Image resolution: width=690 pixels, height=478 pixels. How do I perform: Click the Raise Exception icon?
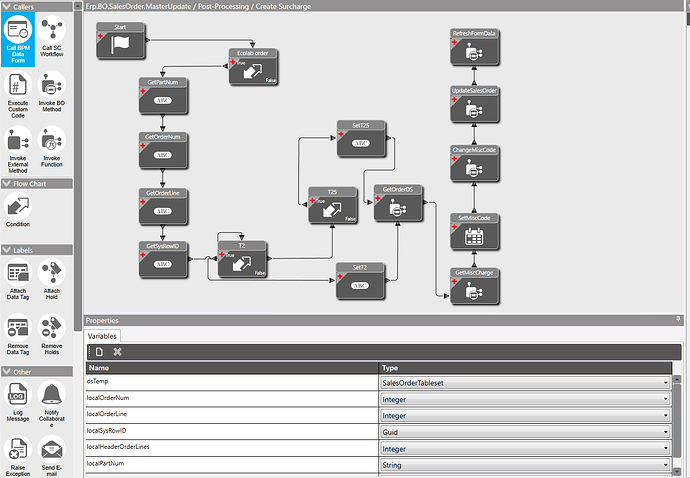tap(18, 456)
